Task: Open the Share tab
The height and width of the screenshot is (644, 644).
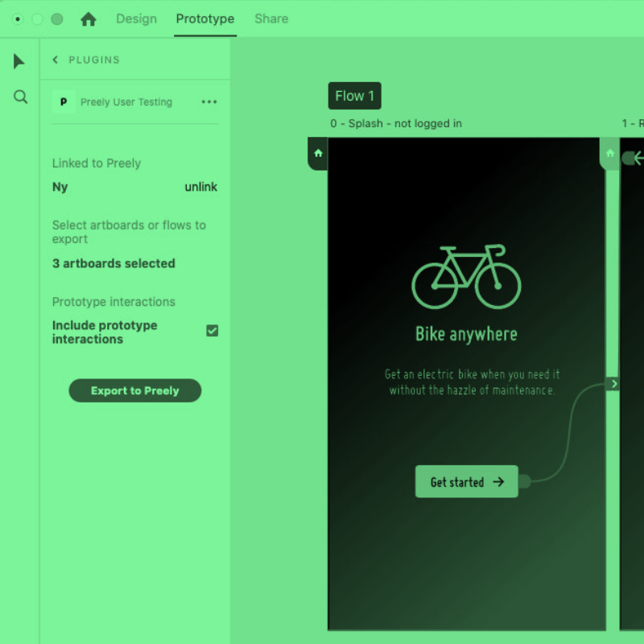Action: [271, 19]
